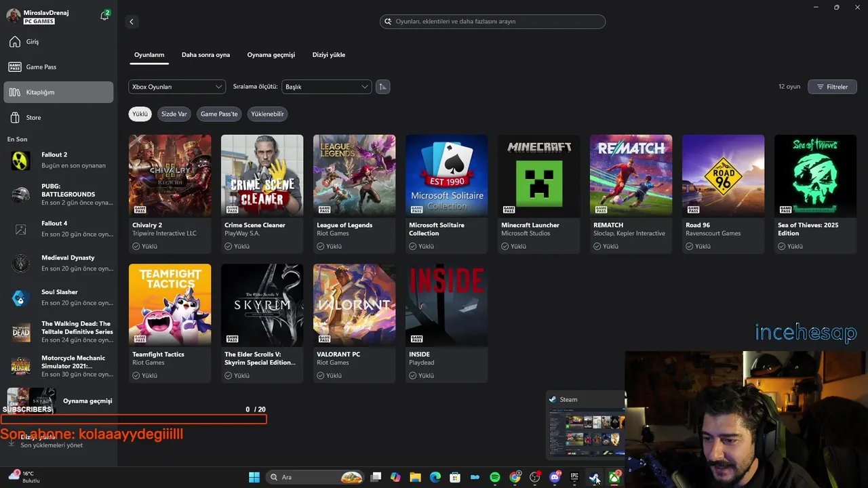This screenshot has width=868, height=488.
Task: Open Windows Start menu
Action: (x=254, y=477)
